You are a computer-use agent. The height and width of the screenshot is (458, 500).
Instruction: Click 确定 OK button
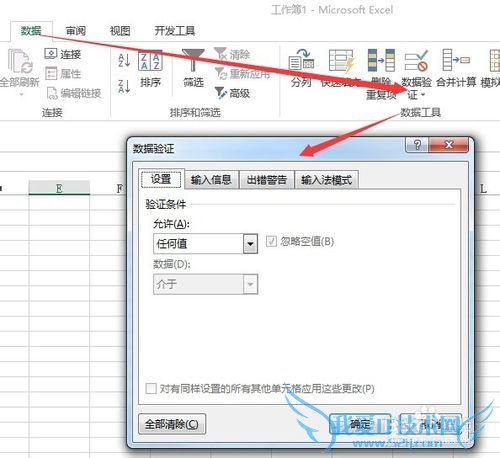[x=360, y=424]
